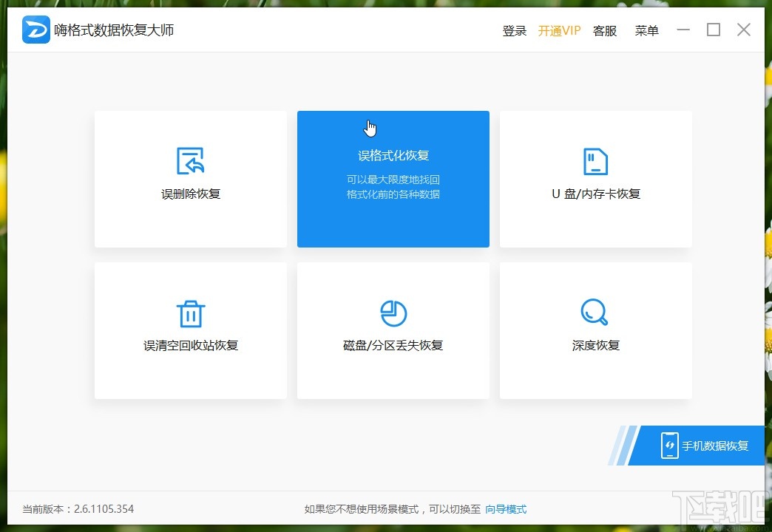Open the 菜单 menu

pos(646,30)
